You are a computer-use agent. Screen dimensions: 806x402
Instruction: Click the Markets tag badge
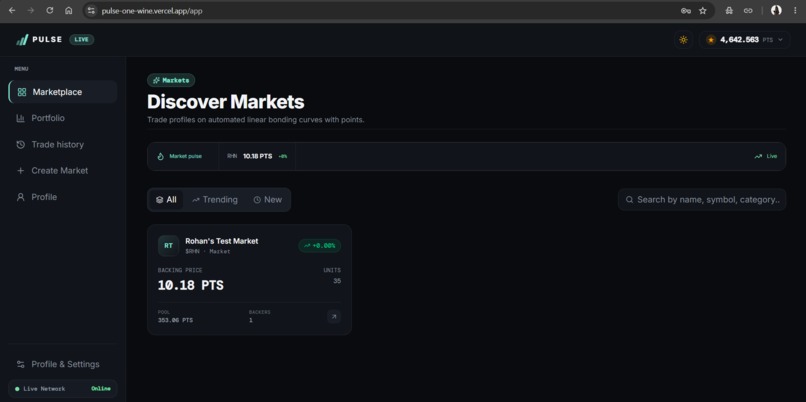click(x=171, y=80)
